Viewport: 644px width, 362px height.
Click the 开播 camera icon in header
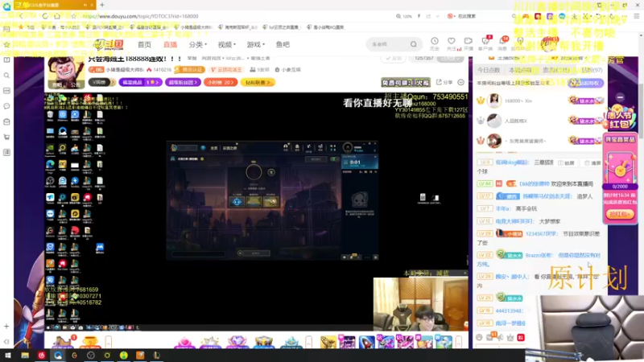(x=469, y=43)
